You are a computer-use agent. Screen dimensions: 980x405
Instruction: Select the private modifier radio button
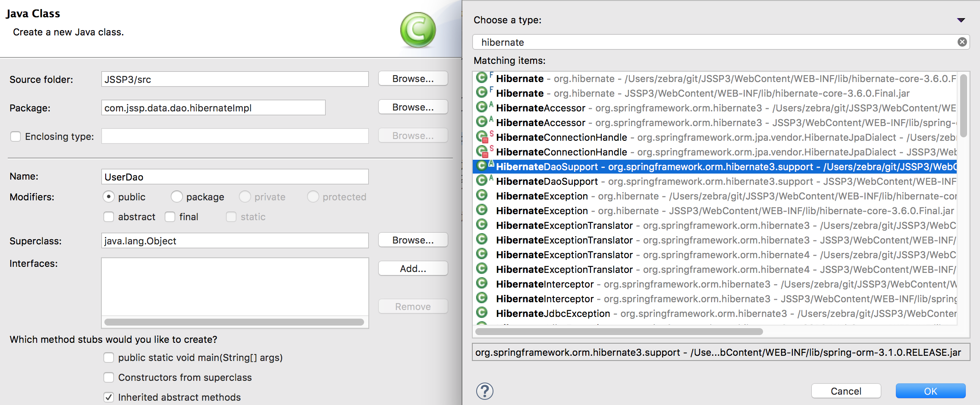245,197
